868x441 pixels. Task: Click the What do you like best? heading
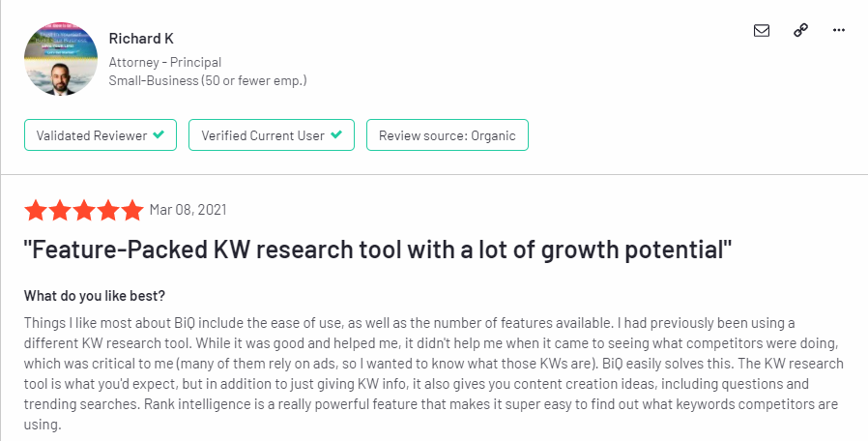(95, 296)
